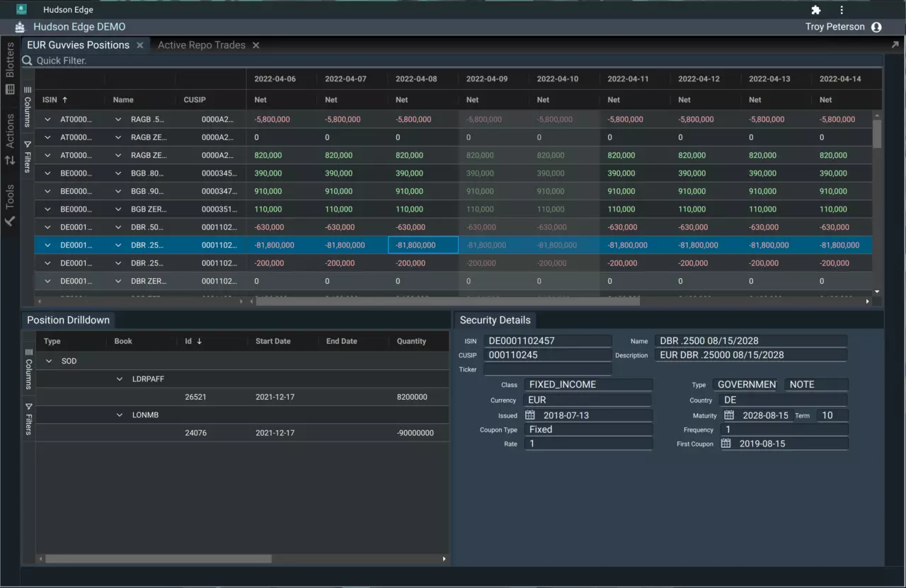Open the Actions sidebar panel

click(10, 139)
